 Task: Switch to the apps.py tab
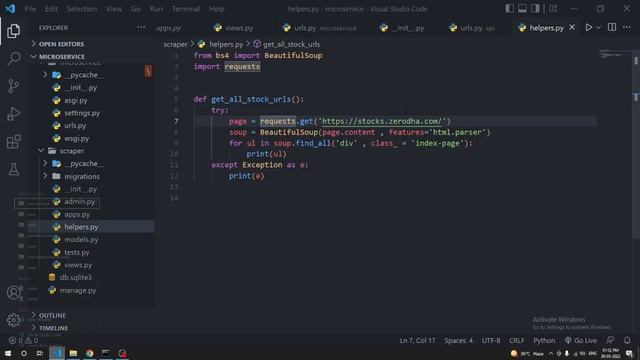click(x=169, y=28)
